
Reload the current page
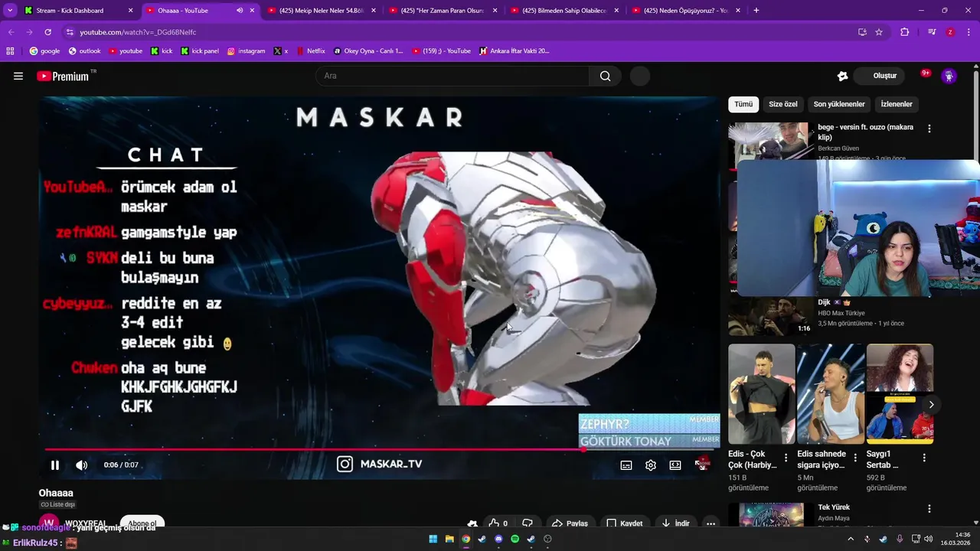[x=47, y=32]
